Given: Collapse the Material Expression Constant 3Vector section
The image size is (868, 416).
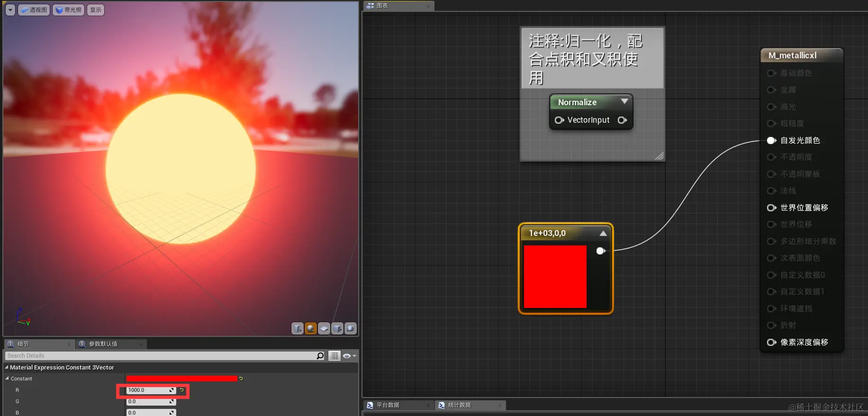Looking at the screenshot, I should [x=7, y=367].
